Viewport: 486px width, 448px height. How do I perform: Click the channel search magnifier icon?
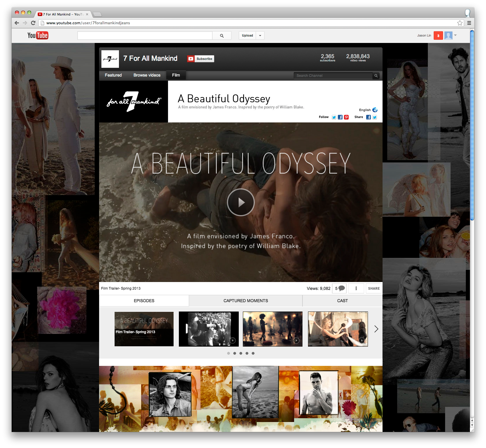[x=376, y=76]
